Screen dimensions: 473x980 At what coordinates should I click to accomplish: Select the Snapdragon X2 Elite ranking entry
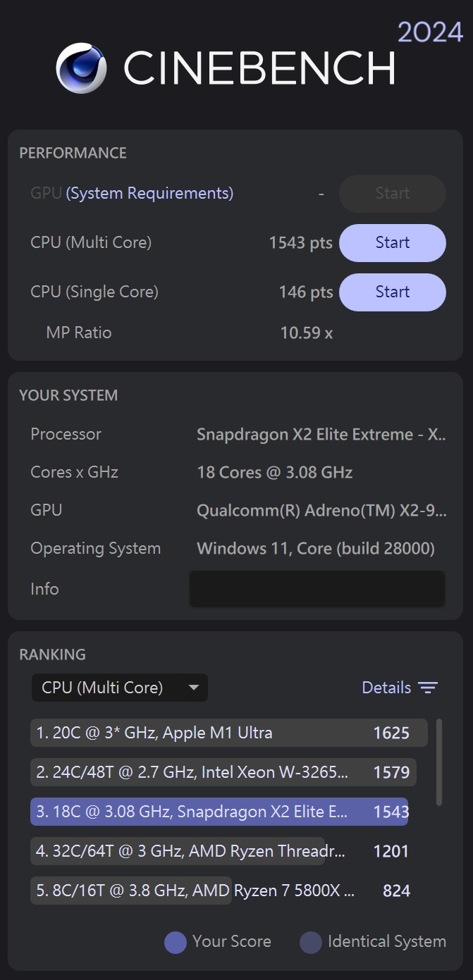click(219, 812)
